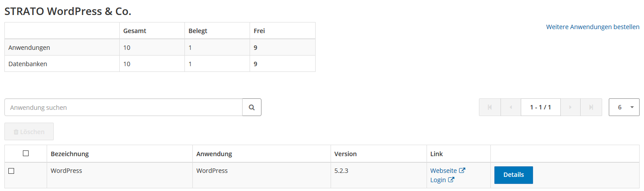Click the trash Löschen button
The height and width of the screenshot is (191, 644).
point(29,131)
